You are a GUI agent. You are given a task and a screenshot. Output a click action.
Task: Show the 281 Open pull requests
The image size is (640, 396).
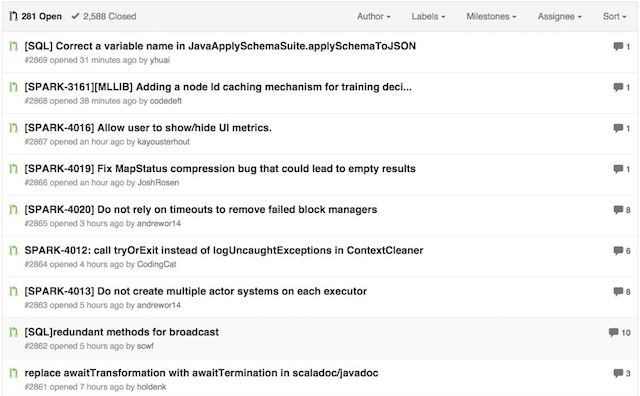(36, 16)
